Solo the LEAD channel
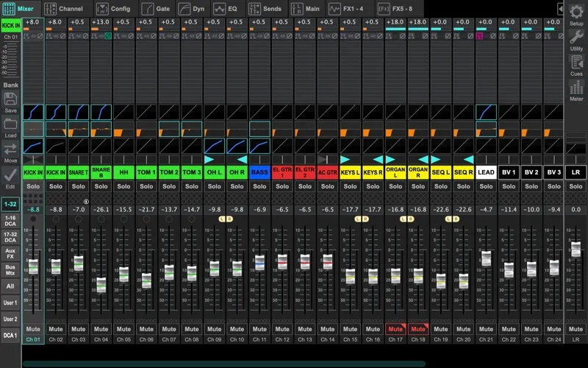Viewport: 588px width, 368px height. point(486,186)
